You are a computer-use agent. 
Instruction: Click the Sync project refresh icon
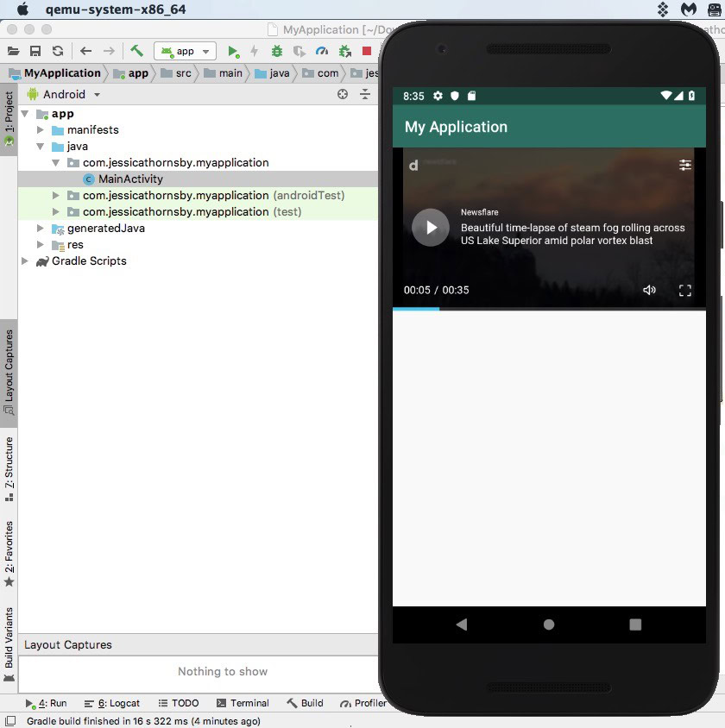pyautogui.click(x=58, y=52)
